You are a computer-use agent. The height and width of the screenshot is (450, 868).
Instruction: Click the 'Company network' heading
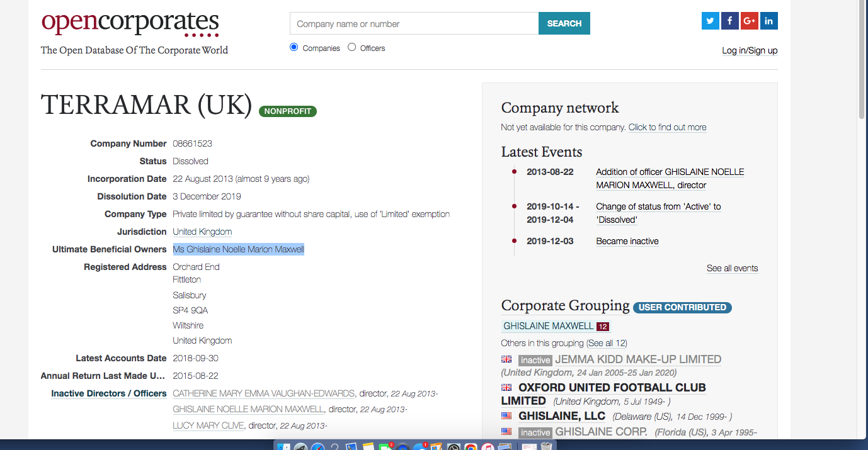coord(560,108)
